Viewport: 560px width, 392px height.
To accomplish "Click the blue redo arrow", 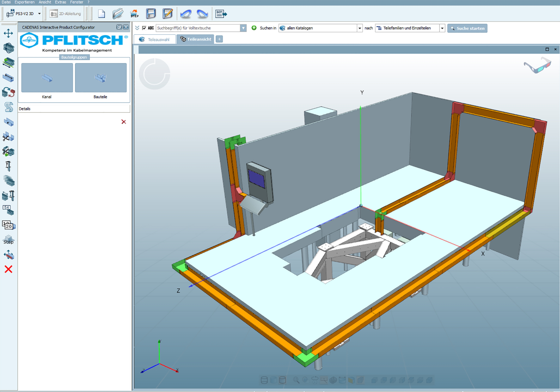I will point(202,14).
